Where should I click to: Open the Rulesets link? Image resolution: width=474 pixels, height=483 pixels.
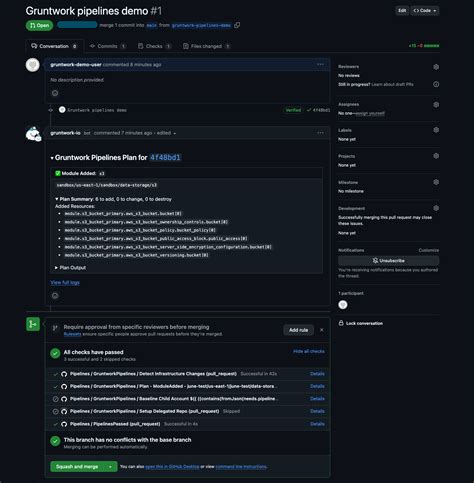point(72,334)
